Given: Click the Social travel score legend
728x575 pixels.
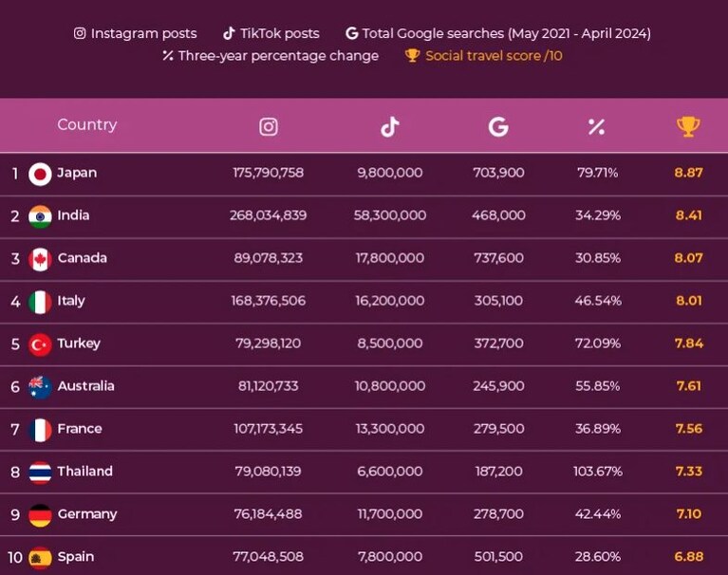Looking at the screenshot, I should 484,56.
